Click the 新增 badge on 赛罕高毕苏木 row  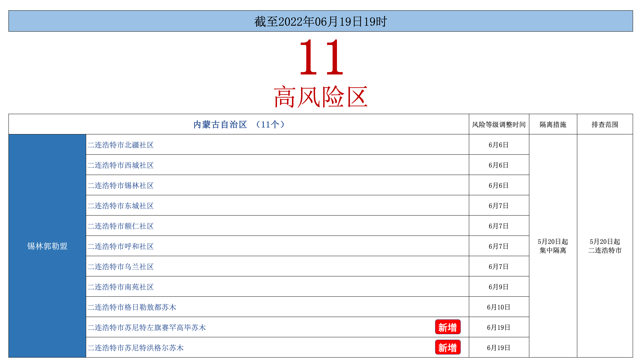448,327
